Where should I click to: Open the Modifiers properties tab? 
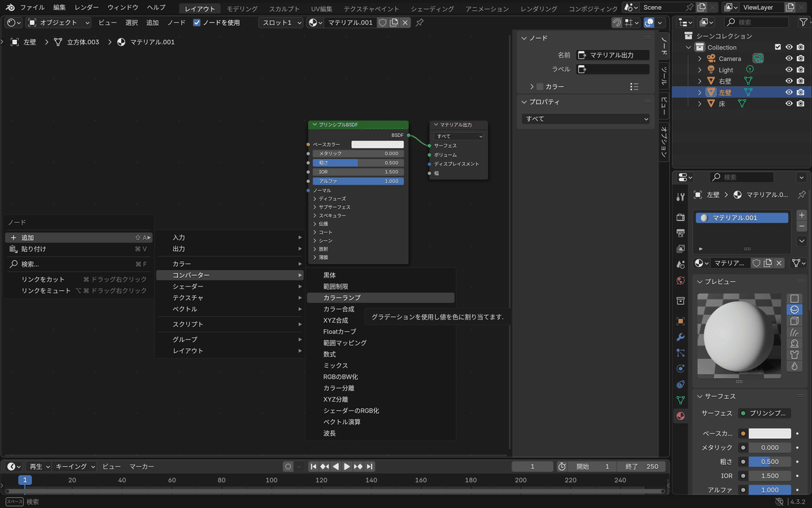pyautogui.click(x=681, y=337)
